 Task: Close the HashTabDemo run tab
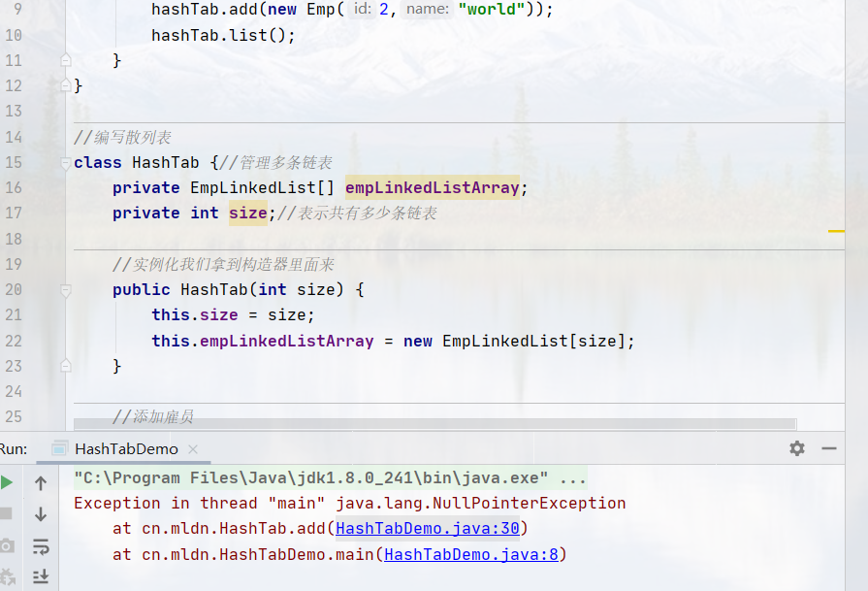[193, 449]
